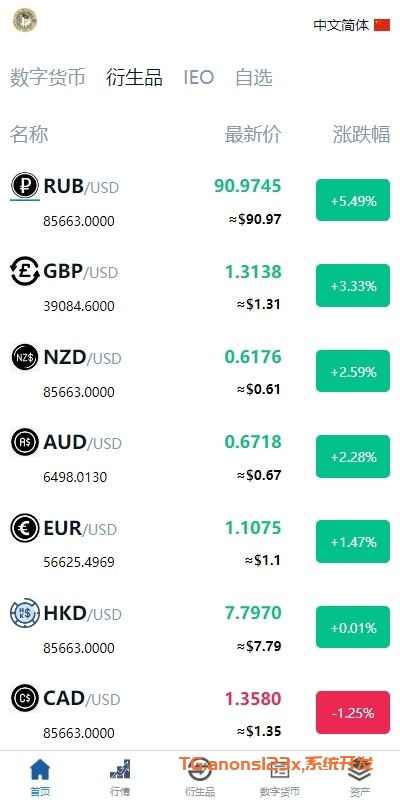Sort by 最新价 column header
The width and height of the screenshot is (400, 800).
tap(253, 135)
